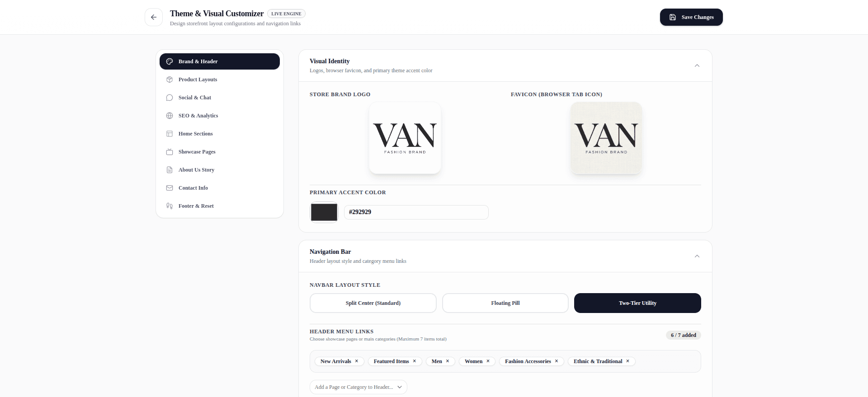The height and width of the screenshot is (397, 868).
Task: Click the Women menu link chip
Action: pyautogui.click(x=477, y=361)
